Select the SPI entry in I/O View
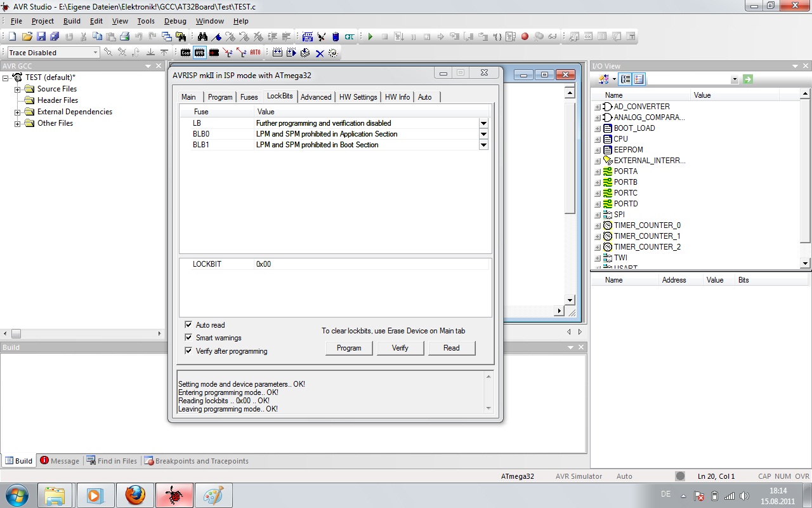 pos(619,215)
